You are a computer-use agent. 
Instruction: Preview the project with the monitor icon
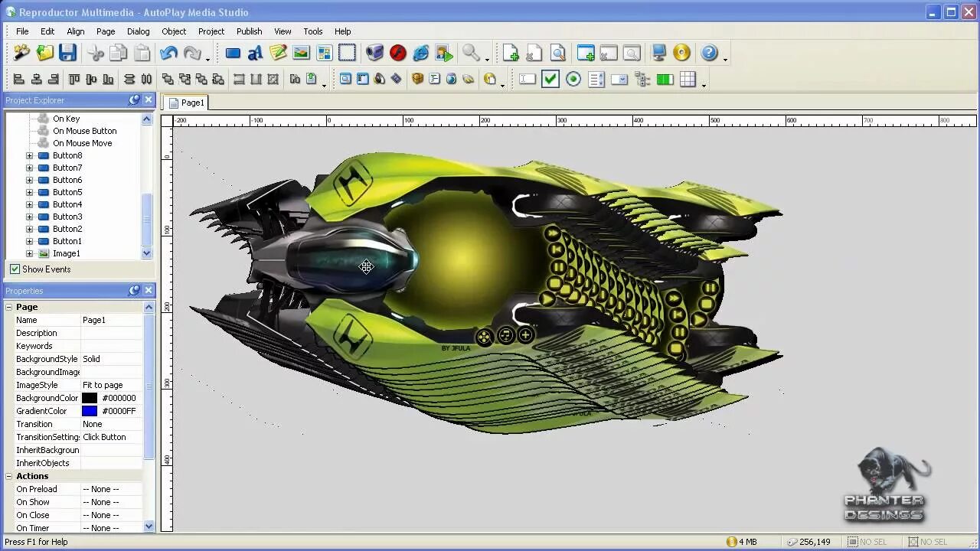(x=658, y=53)
